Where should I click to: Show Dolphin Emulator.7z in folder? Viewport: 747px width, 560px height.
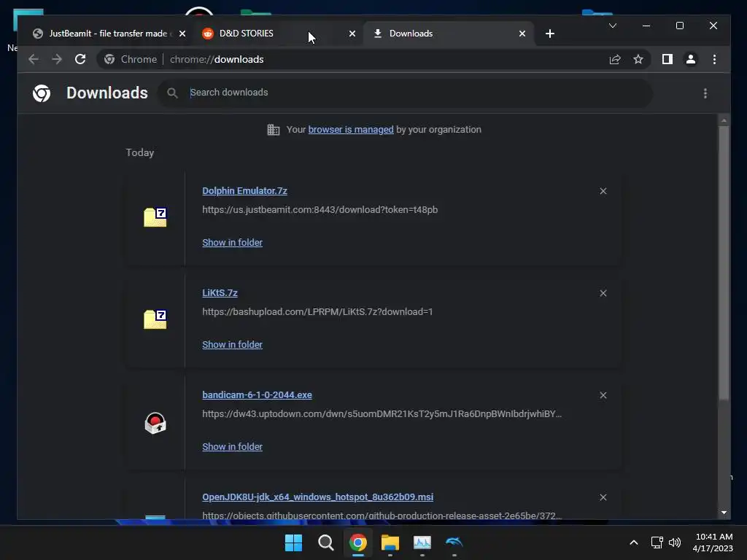232,243
